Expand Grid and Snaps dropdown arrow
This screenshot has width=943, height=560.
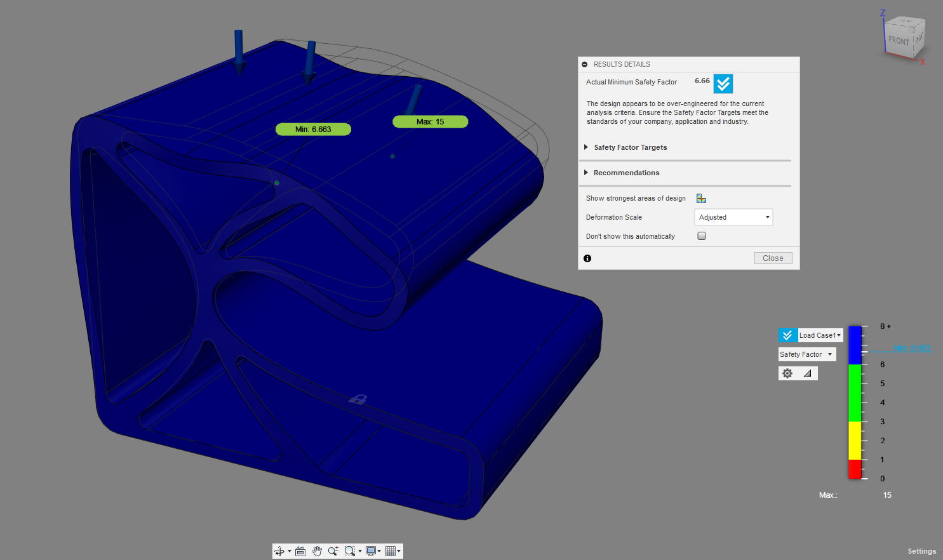pyautogui.click(x=399, y=551)
